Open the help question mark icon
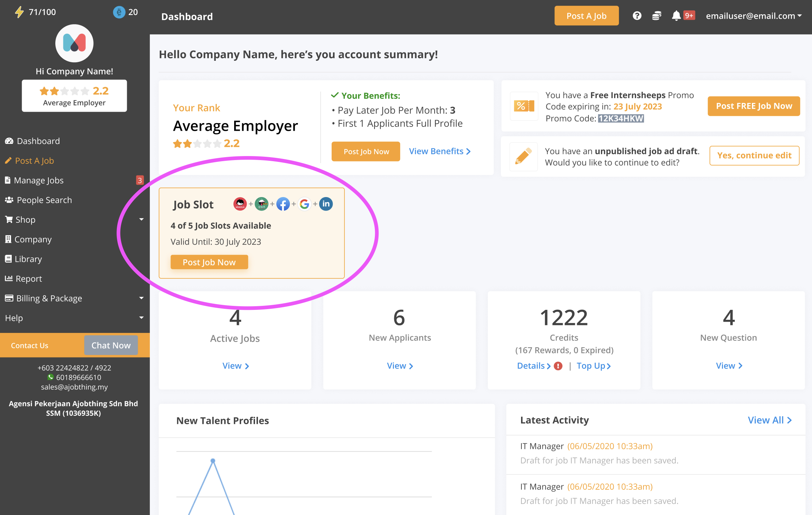The image size is (812, 515). point(637,16)
